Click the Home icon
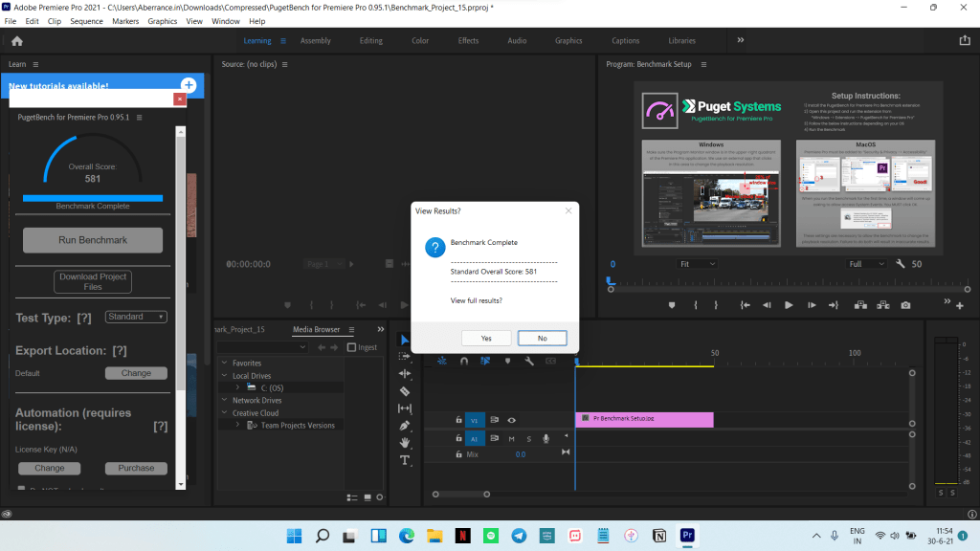 (17, 41)
